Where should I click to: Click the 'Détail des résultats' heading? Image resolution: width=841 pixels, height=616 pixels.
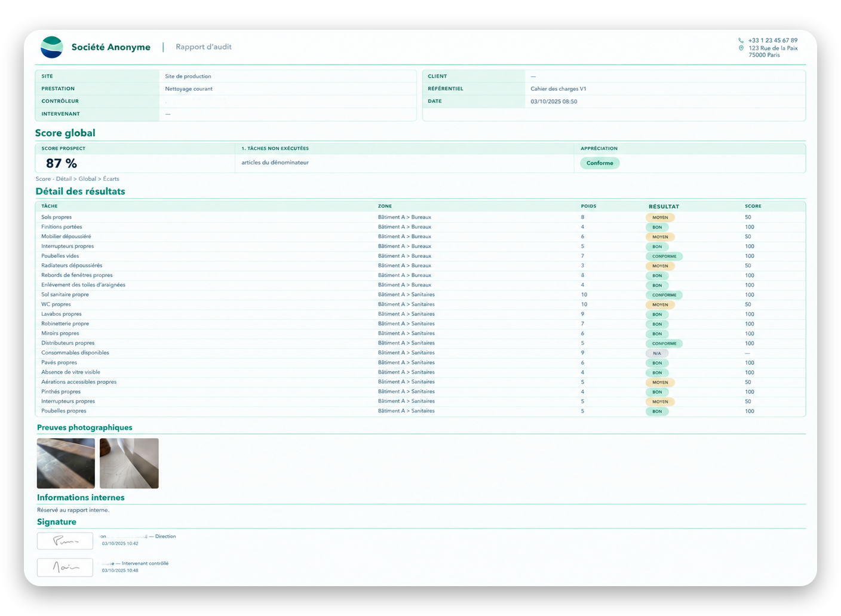[80, 192]
